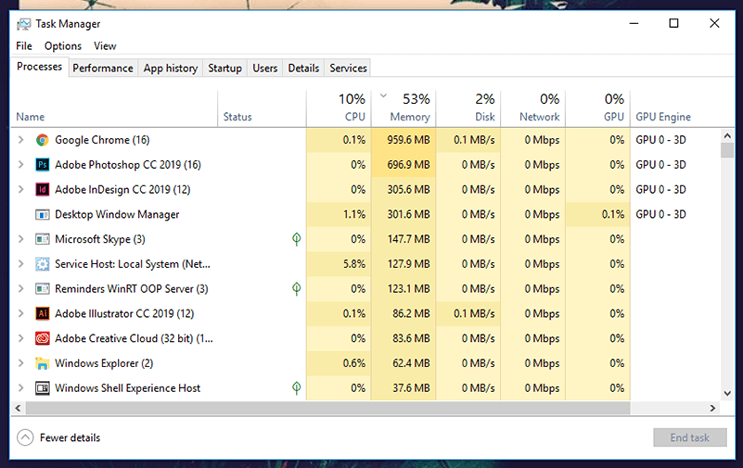The image size is (743, 468).
Task: Sort by the Disk column header
Action: click(x=468, y=108)
